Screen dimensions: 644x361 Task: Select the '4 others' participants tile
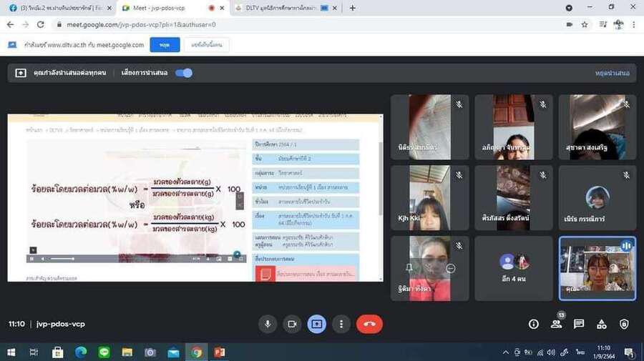[x=514, y=268]
